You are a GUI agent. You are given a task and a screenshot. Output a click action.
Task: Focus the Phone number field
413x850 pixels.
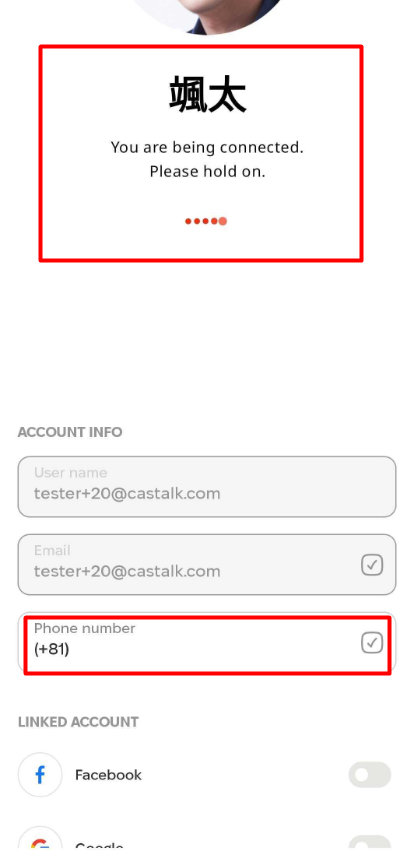(207, 643)
